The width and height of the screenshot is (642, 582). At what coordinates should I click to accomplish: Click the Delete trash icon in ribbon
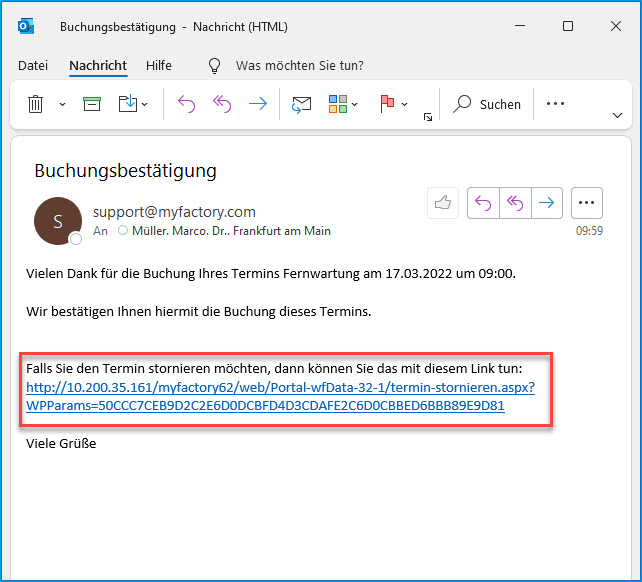click(x=35, y=104)
